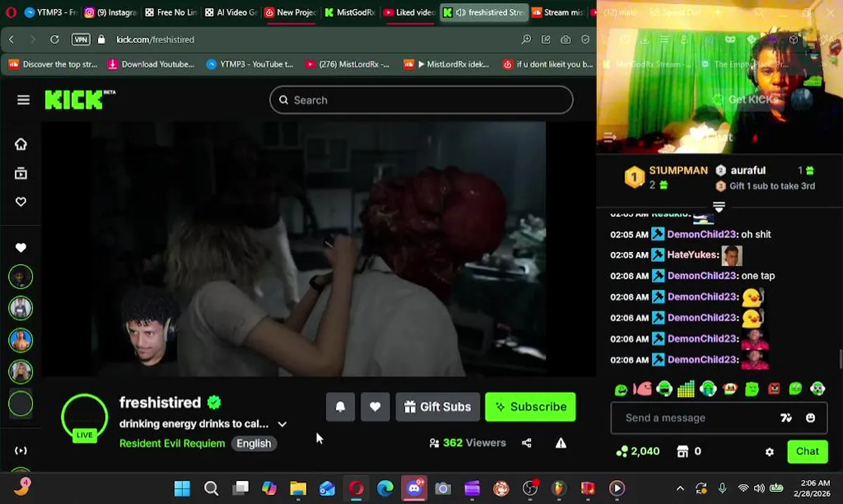Open Windows taskbar Search
The width and height of the screenshot is (843, 504).
tap(211, 489)
